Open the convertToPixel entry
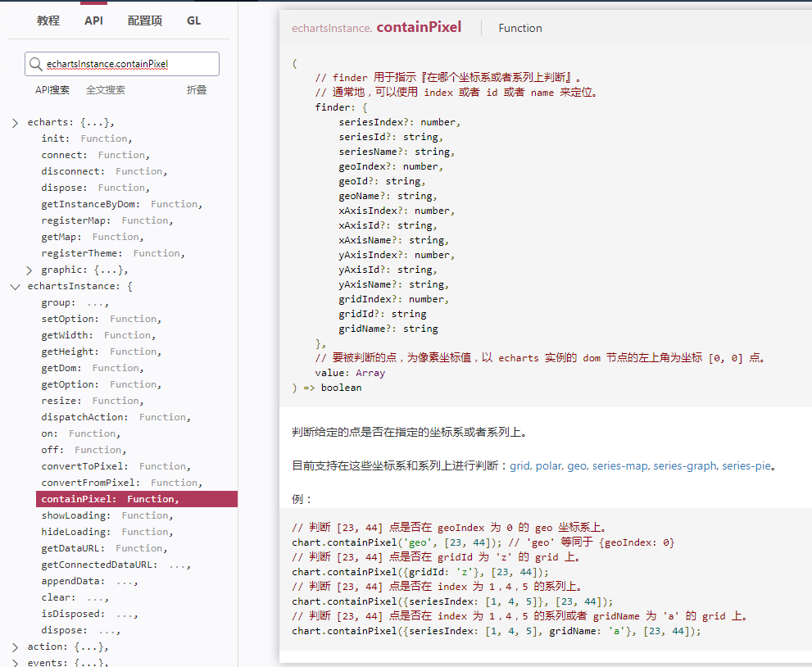Viewport: 812px width, 667px height. pos(116,466)
